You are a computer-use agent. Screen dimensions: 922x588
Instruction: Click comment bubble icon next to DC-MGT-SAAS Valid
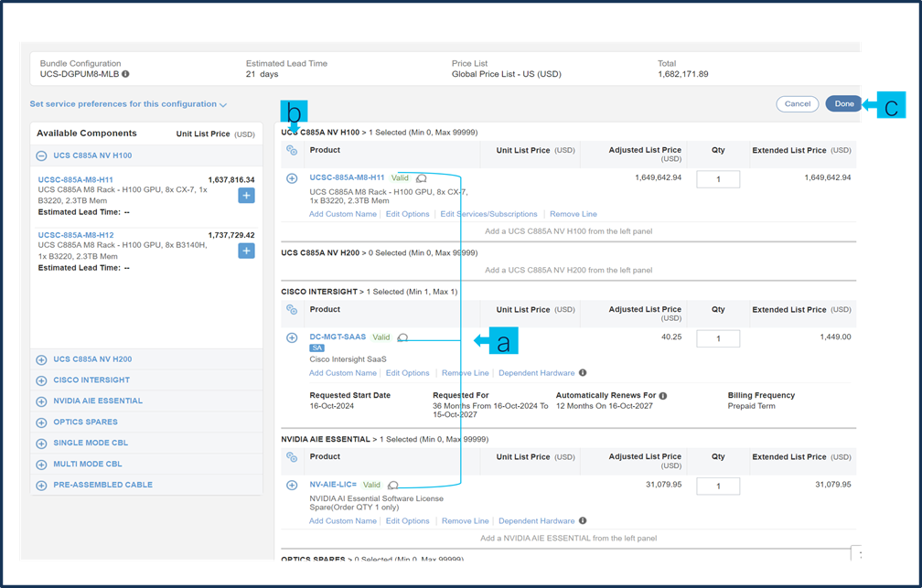click(402, 337)
